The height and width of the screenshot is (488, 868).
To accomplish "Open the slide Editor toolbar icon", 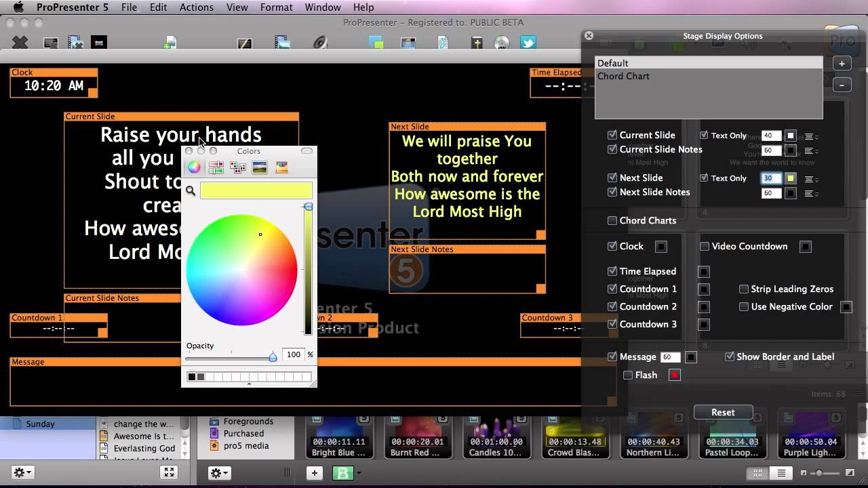I will click(x=245, y=43).
